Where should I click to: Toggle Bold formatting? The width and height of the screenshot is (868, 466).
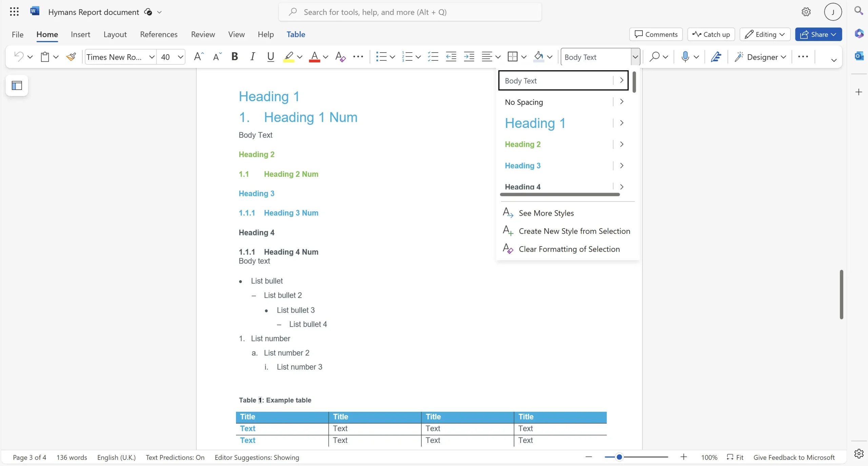pos(234,57)
